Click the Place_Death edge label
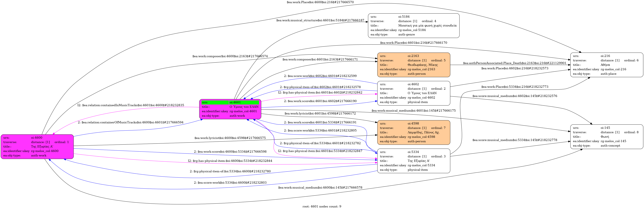644x210 pixels. 514,63
